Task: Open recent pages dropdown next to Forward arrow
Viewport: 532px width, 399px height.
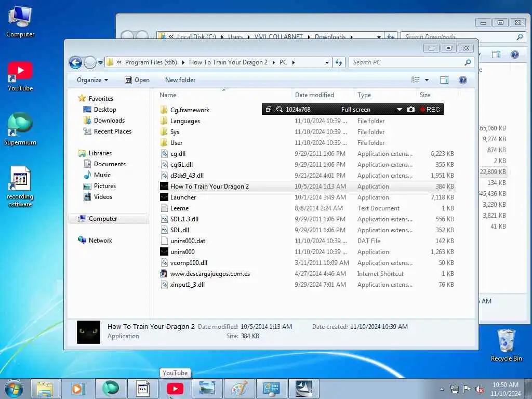Action: (x=100, y=63)
